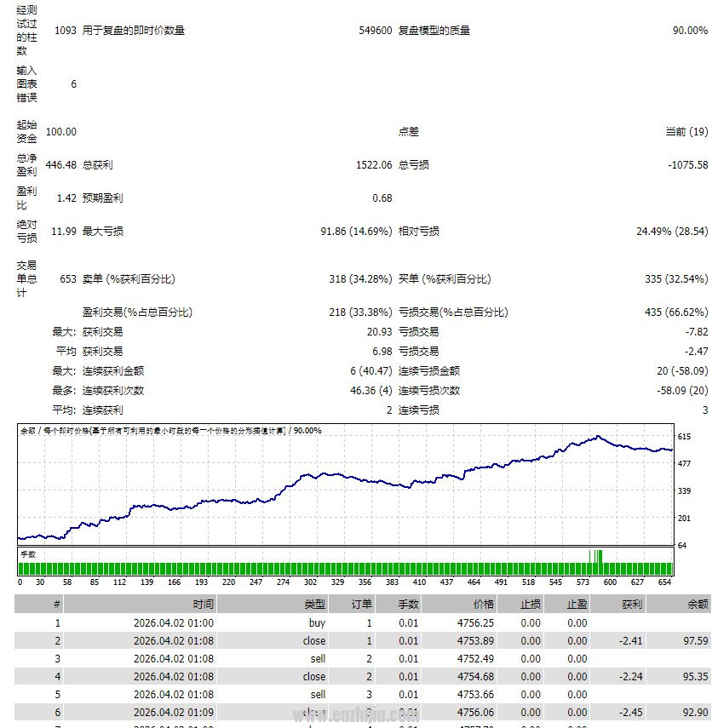Select the 1093 bars tested value
Image resolution: width=712 pixels, height=728 pixels.
[66, 31]
